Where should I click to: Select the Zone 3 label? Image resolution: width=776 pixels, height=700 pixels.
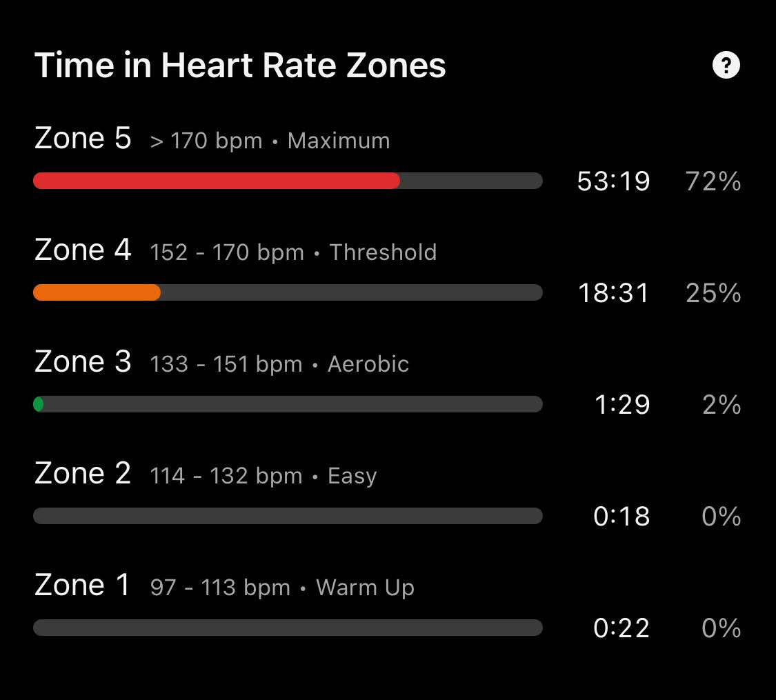coord(83,361)
